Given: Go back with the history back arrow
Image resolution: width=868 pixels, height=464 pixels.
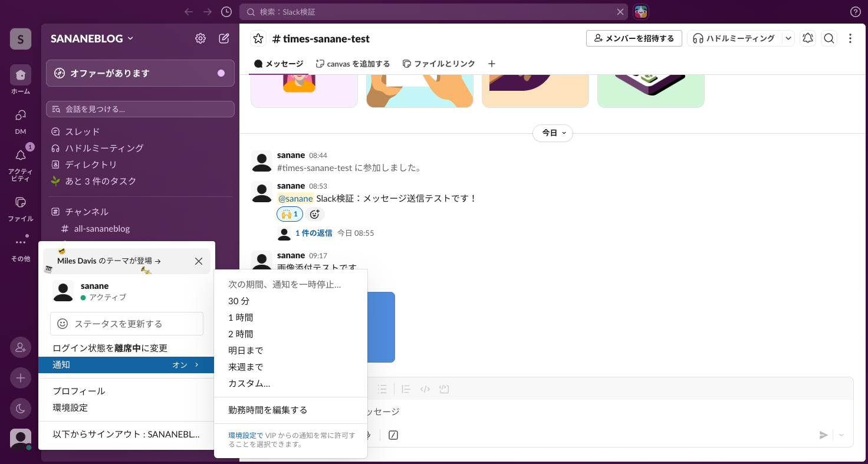Looking at the screenshot, I should [189, 12].
